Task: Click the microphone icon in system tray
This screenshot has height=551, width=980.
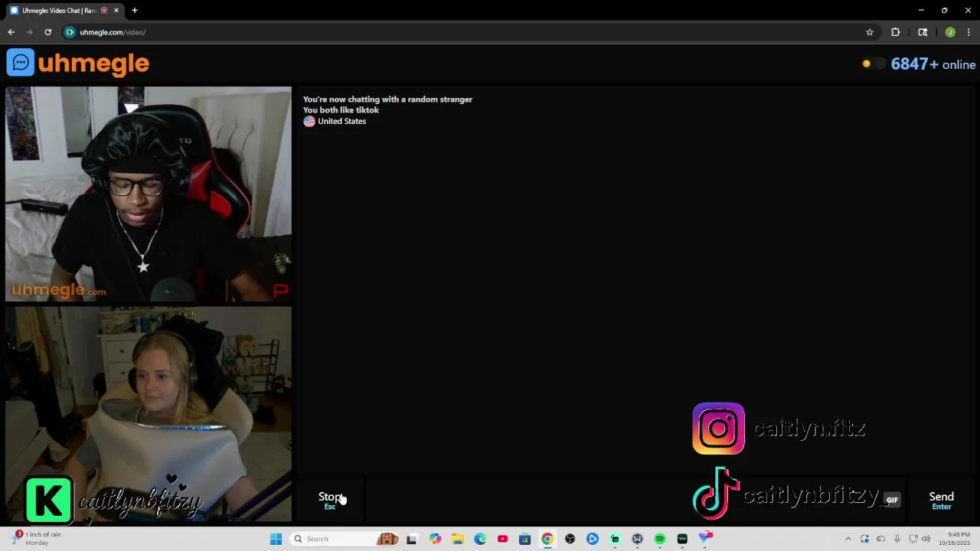Action: pyautogui.click(x=897, y=539)
